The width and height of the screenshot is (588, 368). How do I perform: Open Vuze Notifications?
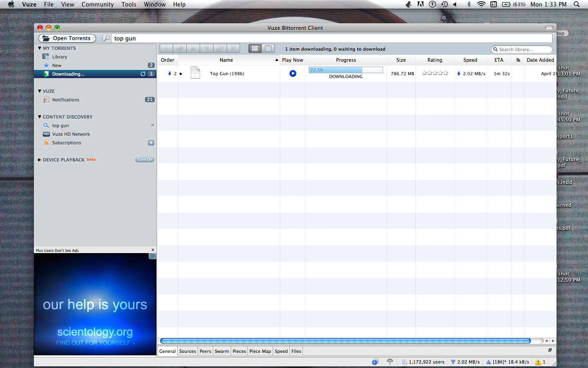click(x=66, y=100)
